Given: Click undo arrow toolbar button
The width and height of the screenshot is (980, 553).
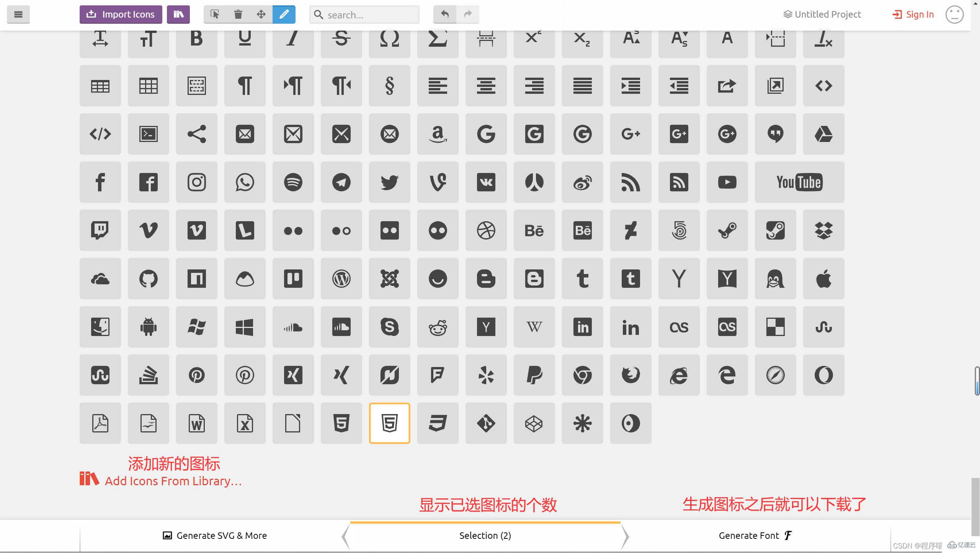Looking at the screenshot, I should pos(445,14).
